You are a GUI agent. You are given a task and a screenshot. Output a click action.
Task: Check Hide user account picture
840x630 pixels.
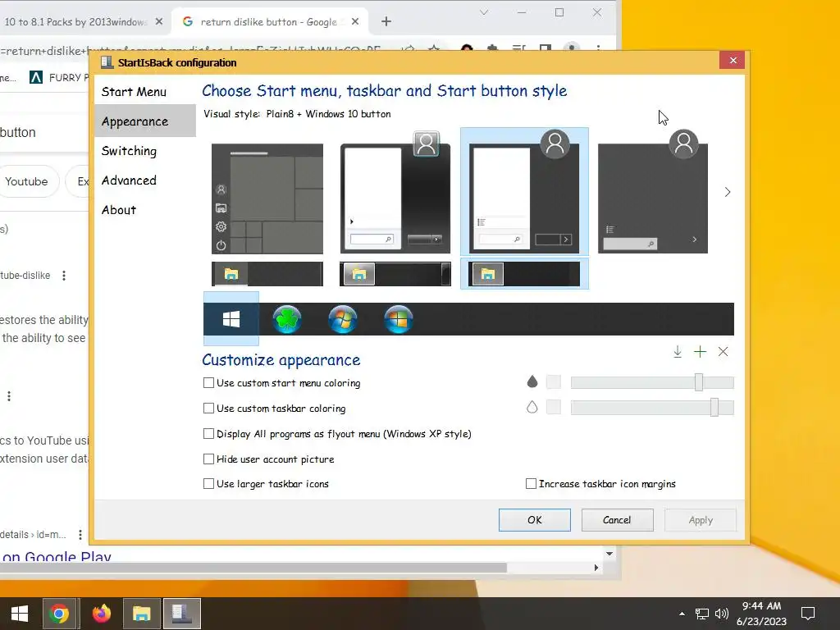pyautogui.click(x=209, y=459)
